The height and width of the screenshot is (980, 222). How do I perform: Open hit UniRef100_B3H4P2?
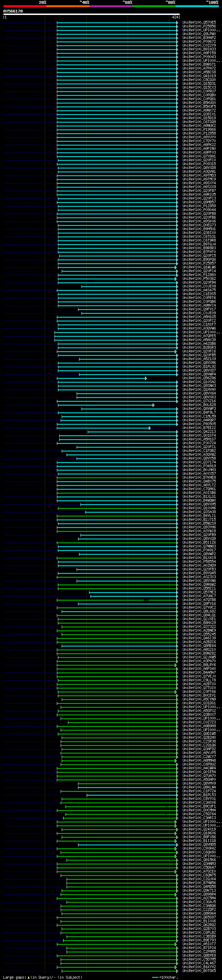tap(199, 38)
